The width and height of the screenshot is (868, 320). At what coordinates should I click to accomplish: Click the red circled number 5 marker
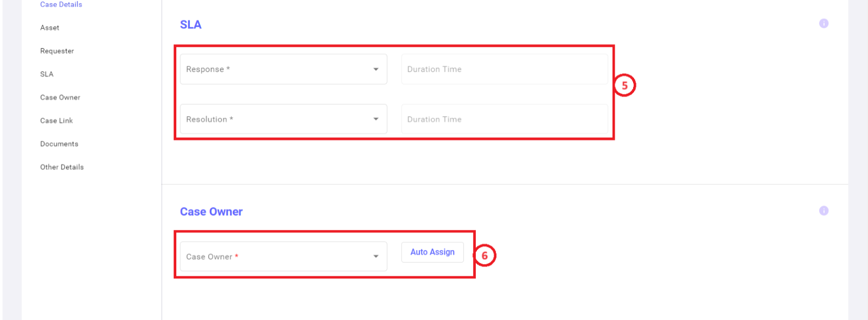tap(624, 85)
